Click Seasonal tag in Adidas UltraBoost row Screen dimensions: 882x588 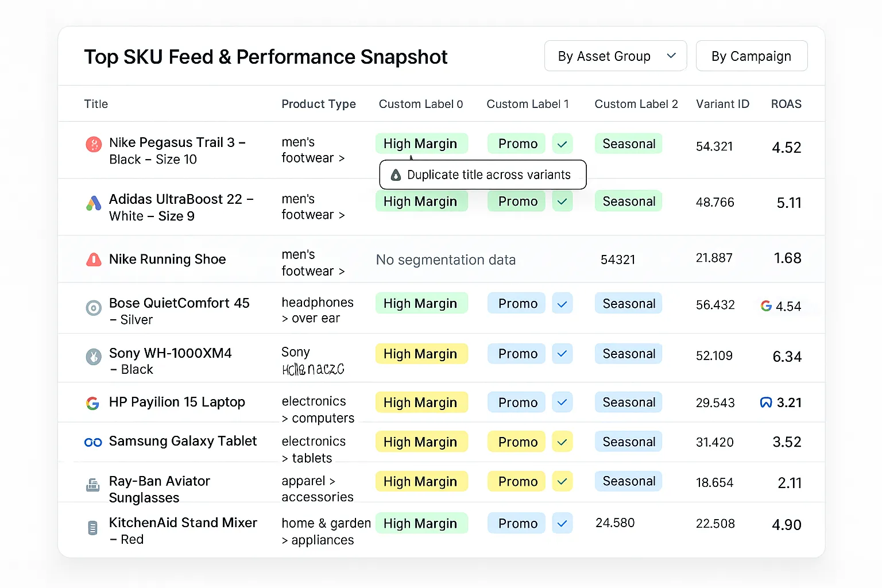[628, 201]
